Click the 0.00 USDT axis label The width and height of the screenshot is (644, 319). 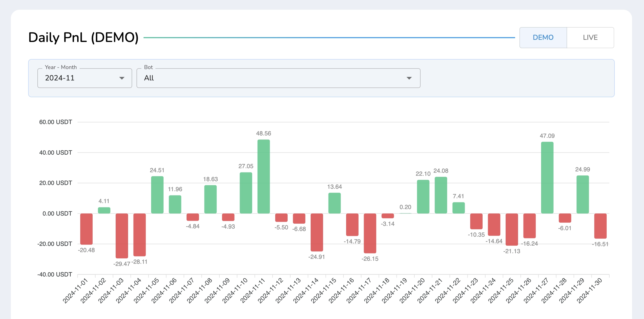click(57, 214)
